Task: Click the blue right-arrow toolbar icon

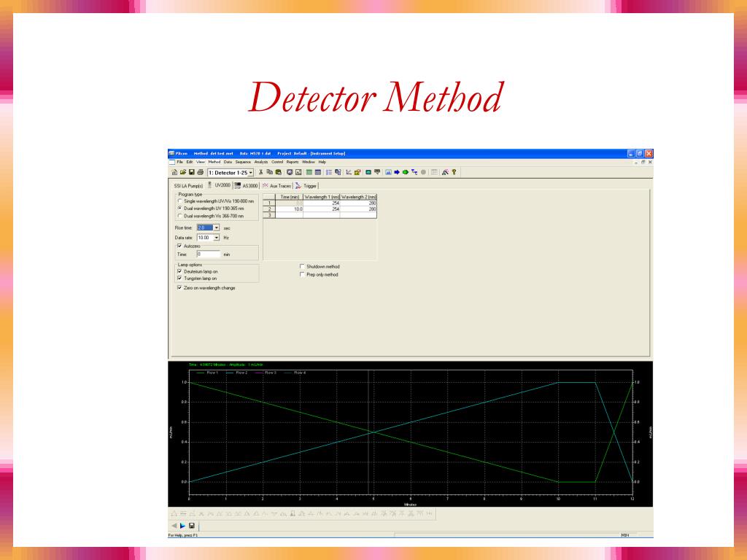Action: (396, 172)
